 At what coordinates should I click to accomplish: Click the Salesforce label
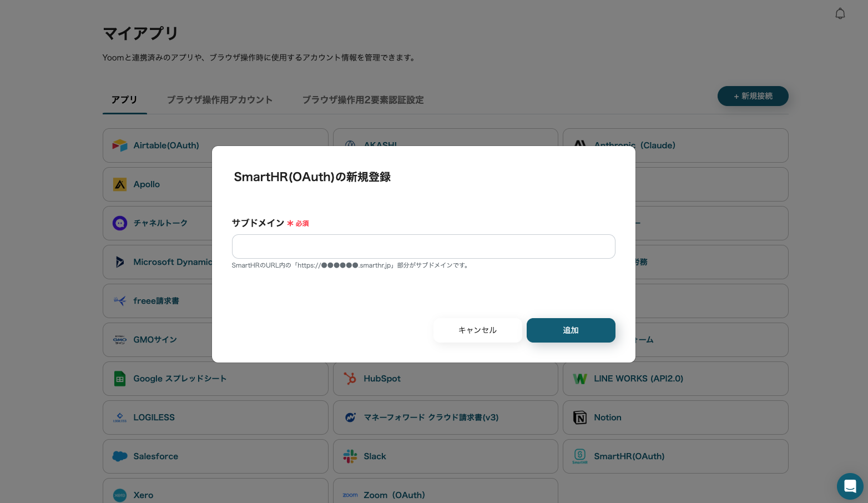pyautogui.click(x=156, y=456)
